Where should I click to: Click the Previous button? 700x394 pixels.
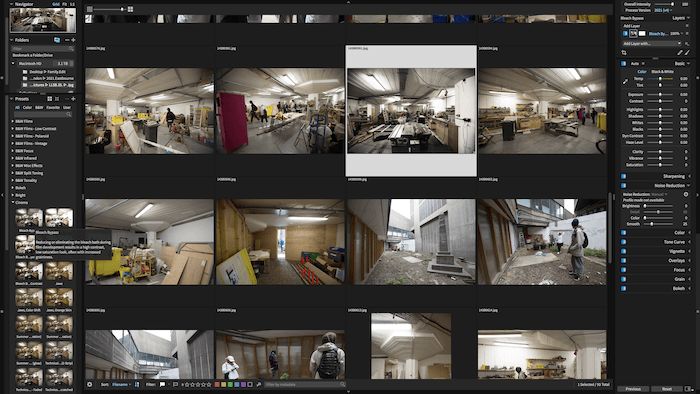633,389
